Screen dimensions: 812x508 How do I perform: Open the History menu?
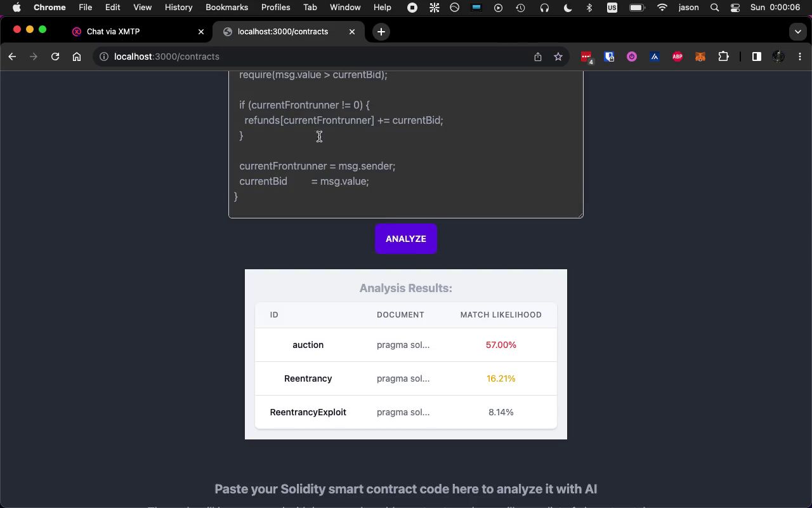tap(178, 8)
